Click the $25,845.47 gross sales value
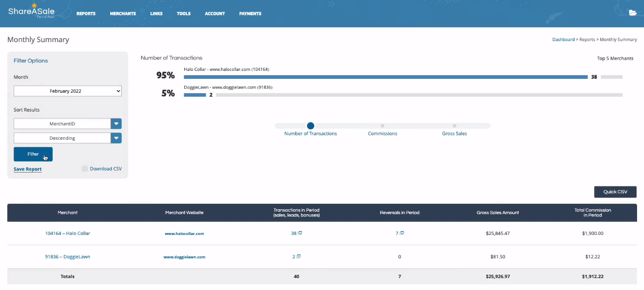Viewport: 644px width, 290px height. pyautogui.click(x=498, y=233)
